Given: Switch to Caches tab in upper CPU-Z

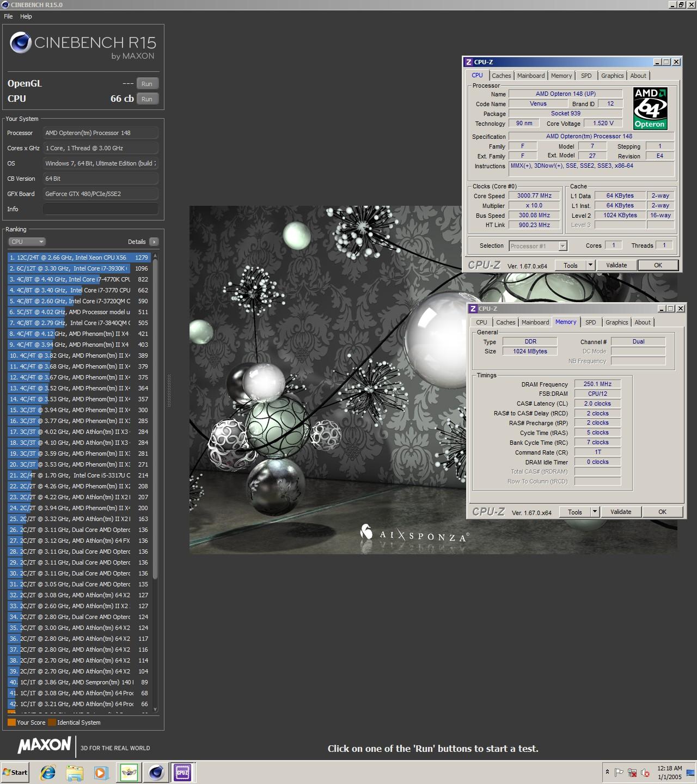Looking at the screenshot, I should click(502, 76).
